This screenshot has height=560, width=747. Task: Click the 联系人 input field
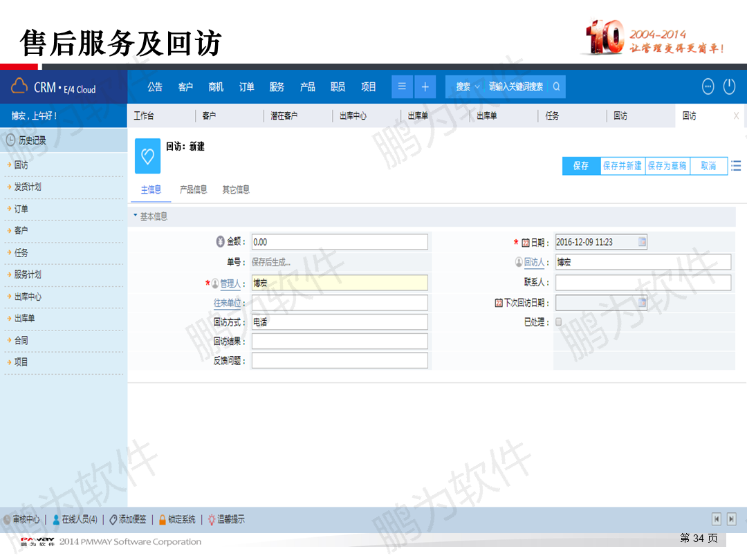coord(643,282)
